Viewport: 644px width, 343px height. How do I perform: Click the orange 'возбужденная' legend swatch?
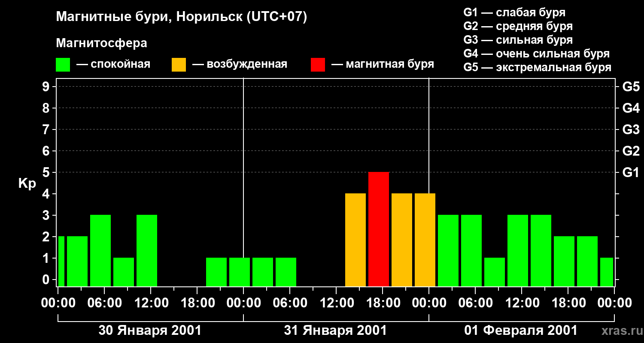coord(179,65)
